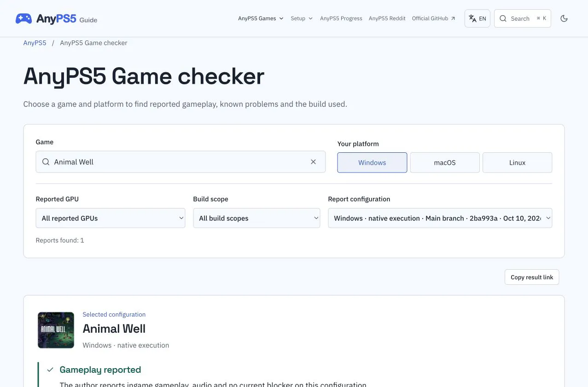The height and width of the screenshot is (387, 588).
Task: Click the Copy result link button
Action: 532,277
